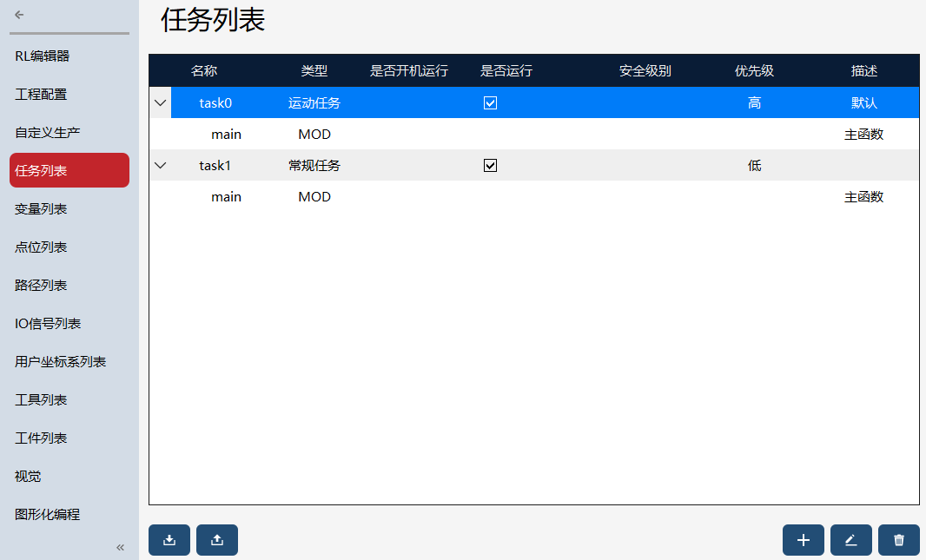Open 变量列表 menu item
The height and width of the screenshot is (560, 926).
pyautogui.click(x=69, y=209)
